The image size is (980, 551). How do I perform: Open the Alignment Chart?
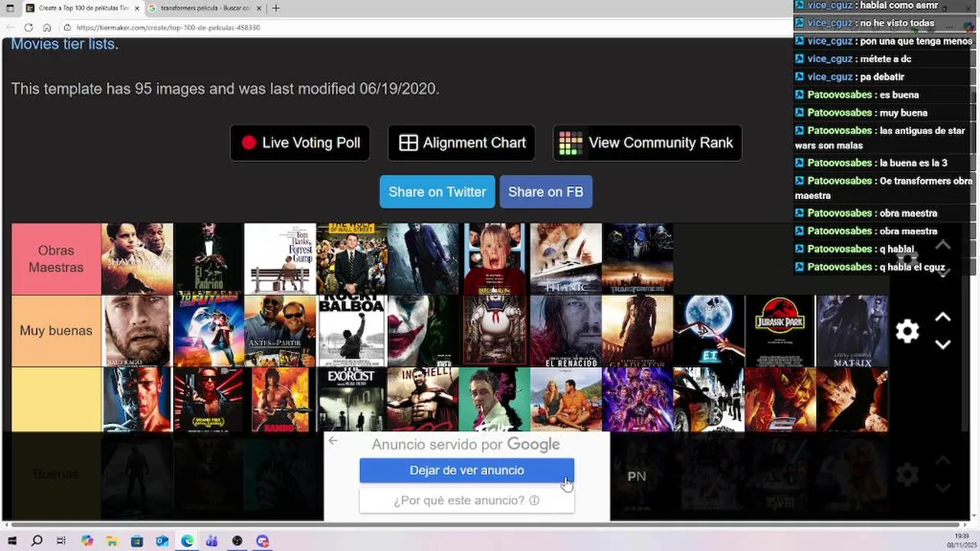click(x=462, y=143)
